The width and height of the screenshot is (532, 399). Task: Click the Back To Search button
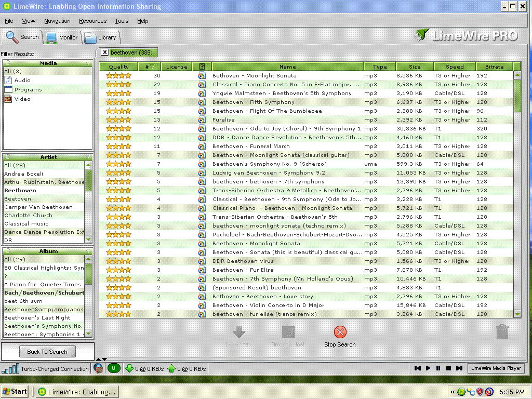click(47, 352)
